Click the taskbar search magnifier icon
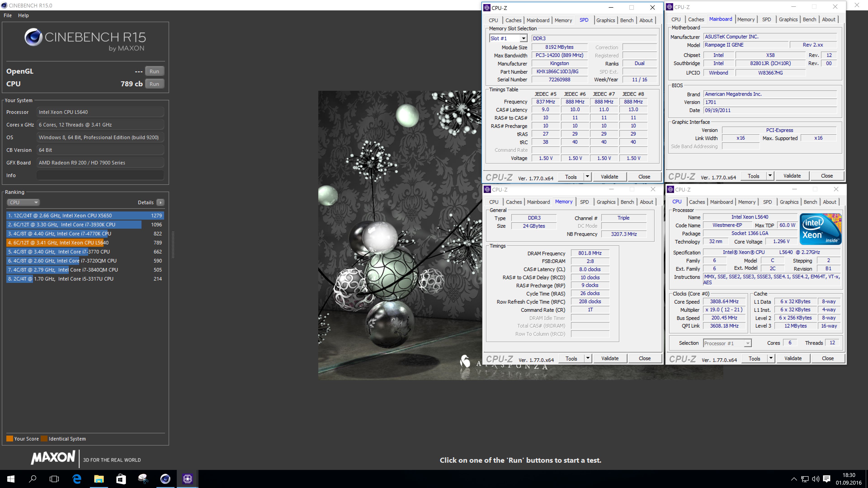Viewport: 868px width, 488px height. coord(33,479)
